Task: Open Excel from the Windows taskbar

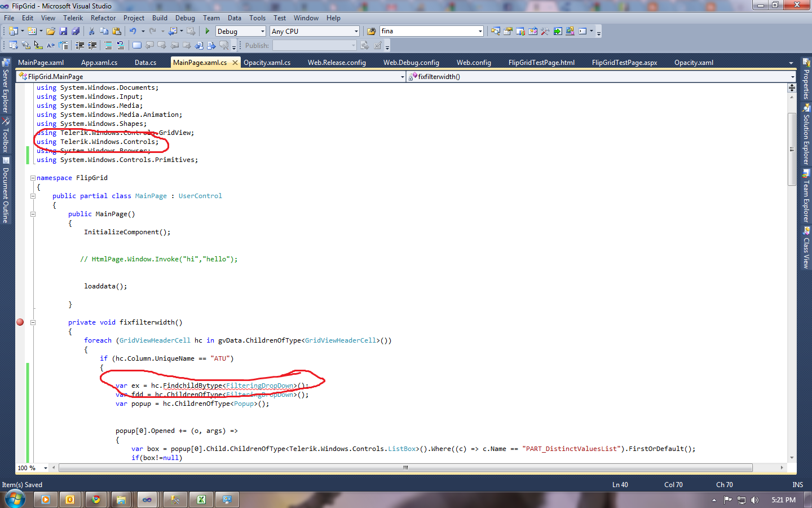Action: tap(201, 500)
